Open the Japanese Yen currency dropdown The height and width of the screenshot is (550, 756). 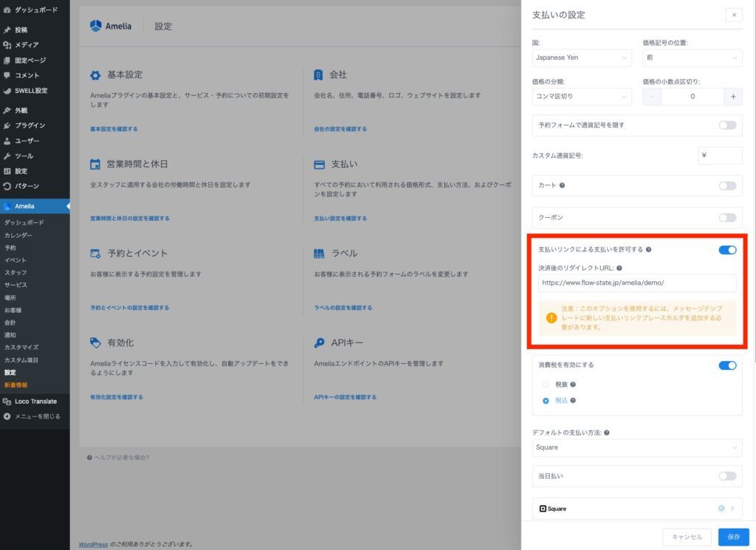tap(582, 58)
